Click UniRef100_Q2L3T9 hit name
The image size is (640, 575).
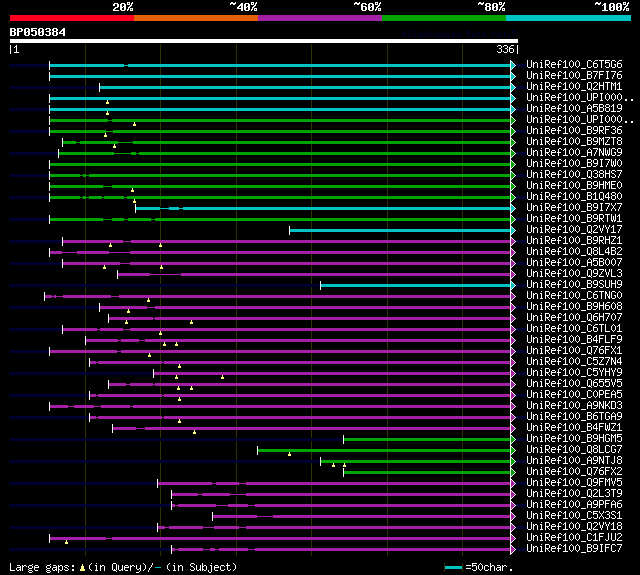click(574, 494)
